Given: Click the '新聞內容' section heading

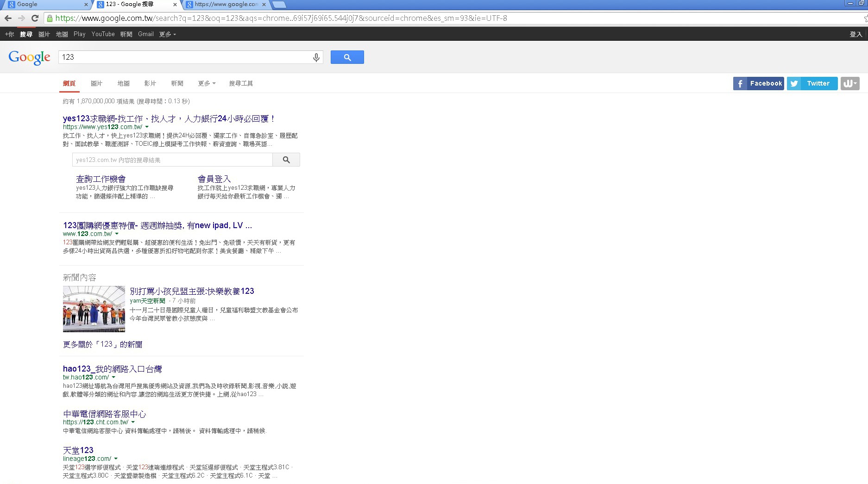Looking at the screenshot, I should (80, 278).
